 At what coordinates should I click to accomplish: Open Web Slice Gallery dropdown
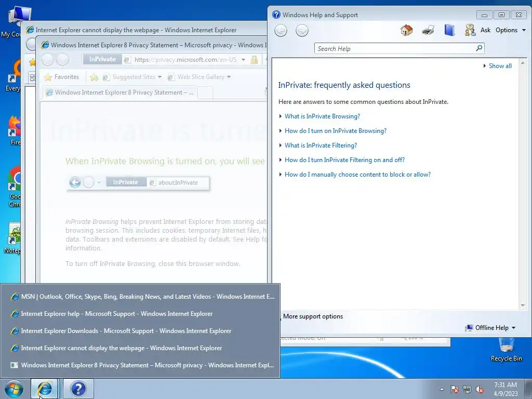pos(199,77)
